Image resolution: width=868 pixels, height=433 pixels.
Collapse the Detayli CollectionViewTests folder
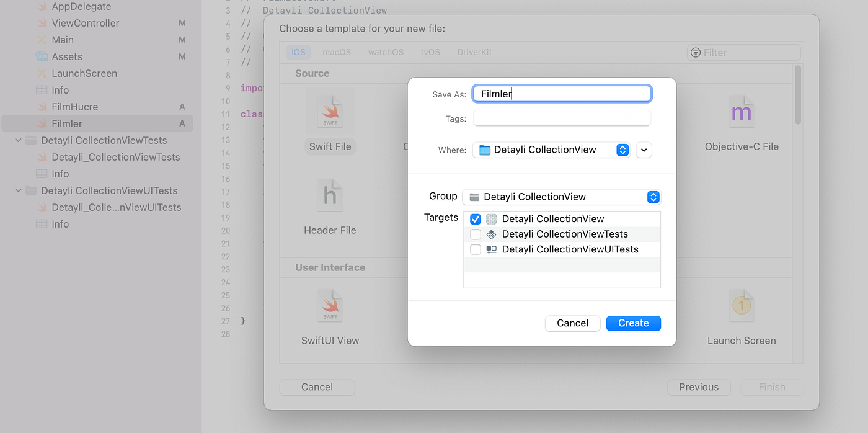(18, 140)
